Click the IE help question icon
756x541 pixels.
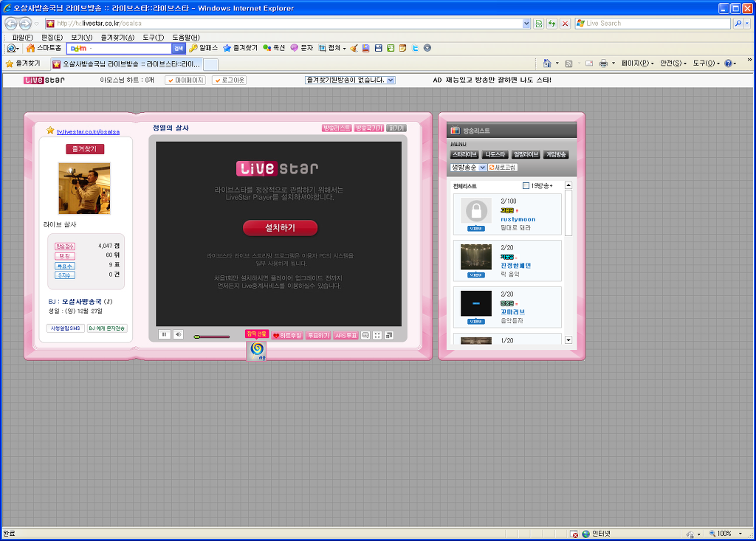pyautogui.click(x=729, y=63)
